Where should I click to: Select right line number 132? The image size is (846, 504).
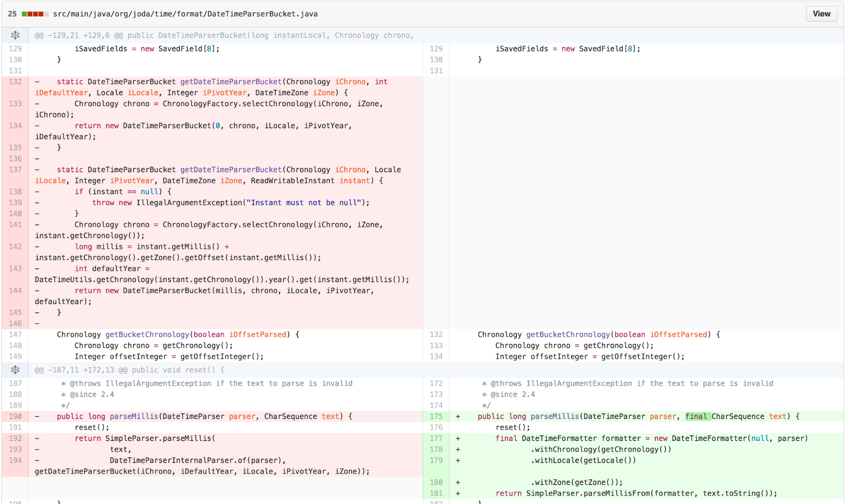point(436,335)
